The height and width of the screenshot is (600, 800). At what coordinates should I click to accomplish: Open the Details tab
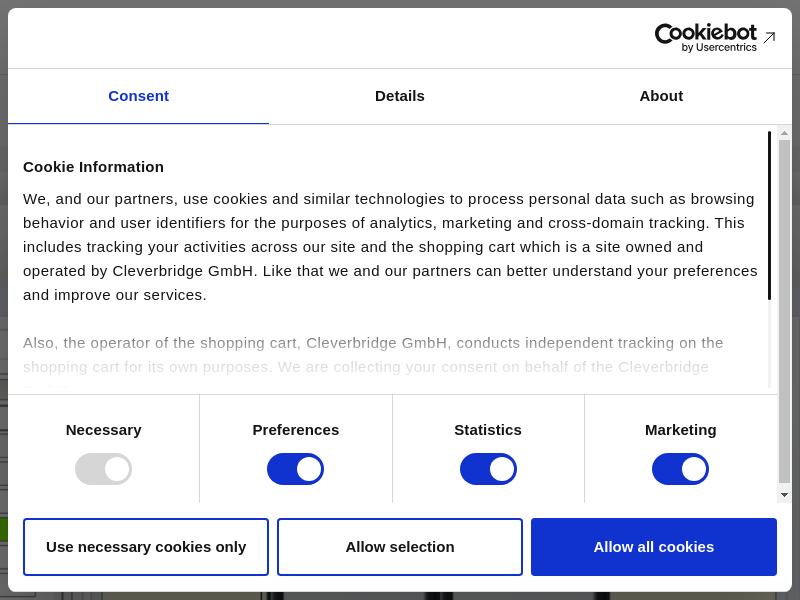(x=400, y=96)
